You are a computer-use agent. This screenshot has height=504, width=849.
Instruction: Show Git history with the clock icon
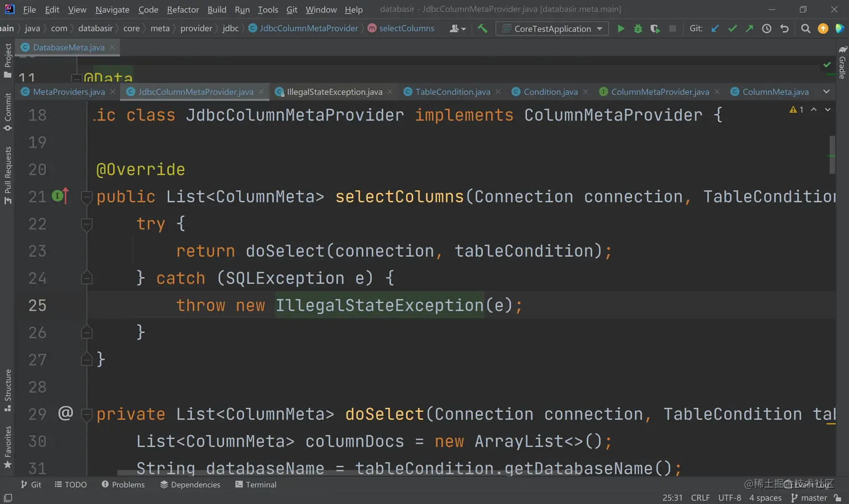pyautogui.click(x=766, y=29)
